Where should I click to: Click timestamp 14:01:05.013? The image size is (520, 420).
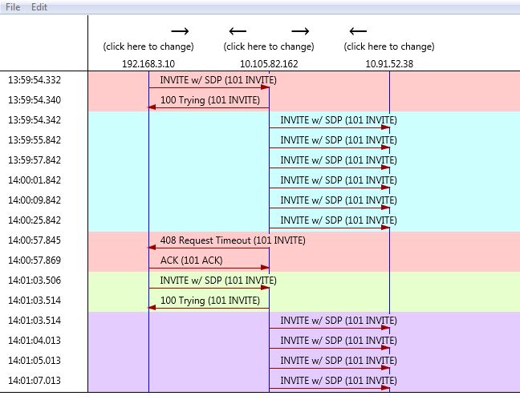tap(35, 361)
